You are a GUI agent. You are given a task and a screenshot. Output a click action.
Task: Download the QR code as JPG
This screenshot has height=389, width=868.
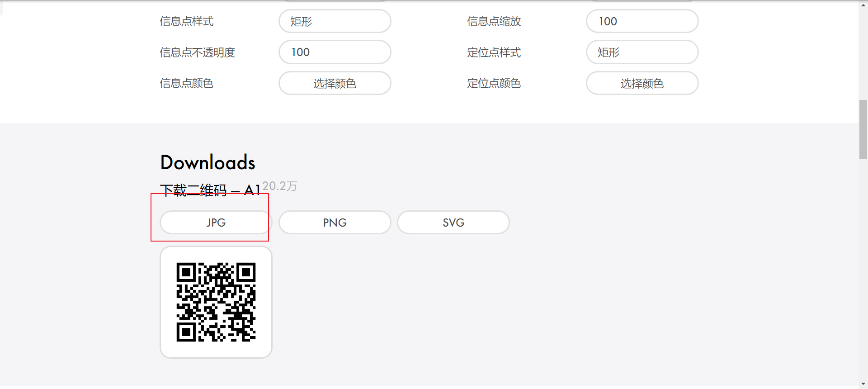tap(216, 223)
